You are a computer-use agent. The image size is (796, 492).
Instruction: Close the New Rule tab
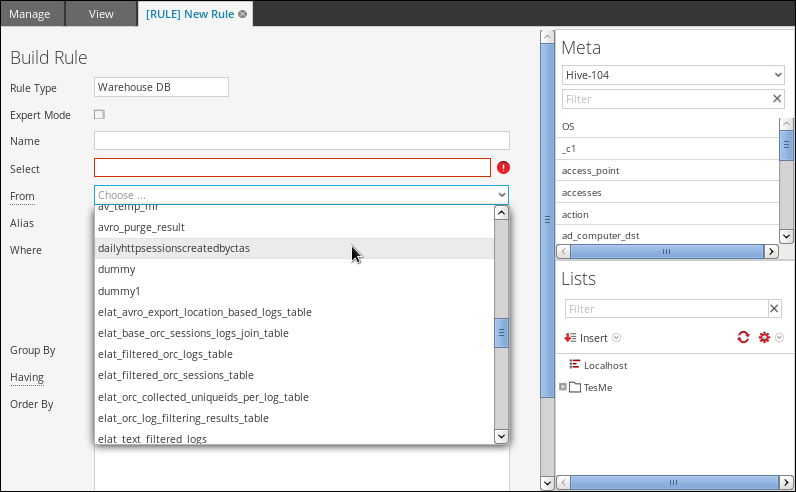tap(243, 14)
